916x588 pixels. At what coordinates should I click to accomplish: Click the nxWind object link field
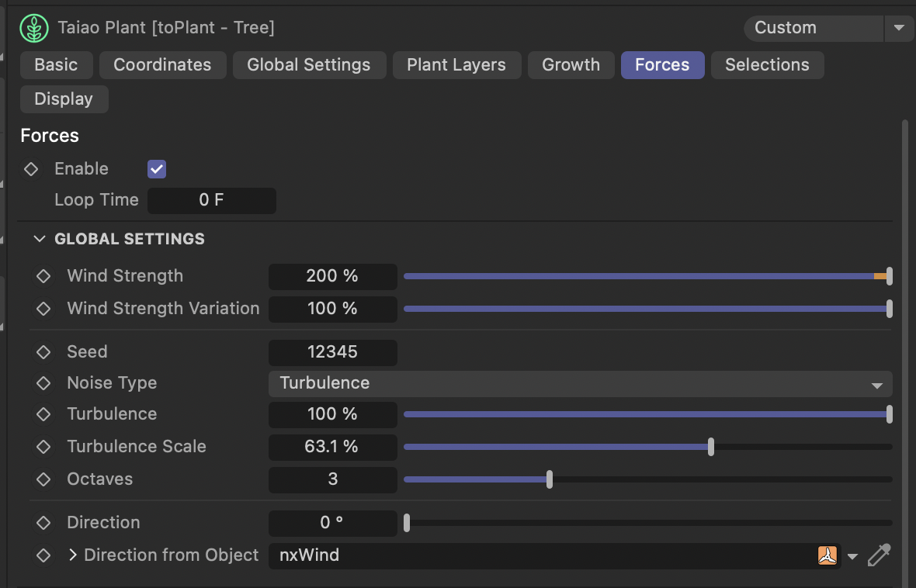coord(554,555)
